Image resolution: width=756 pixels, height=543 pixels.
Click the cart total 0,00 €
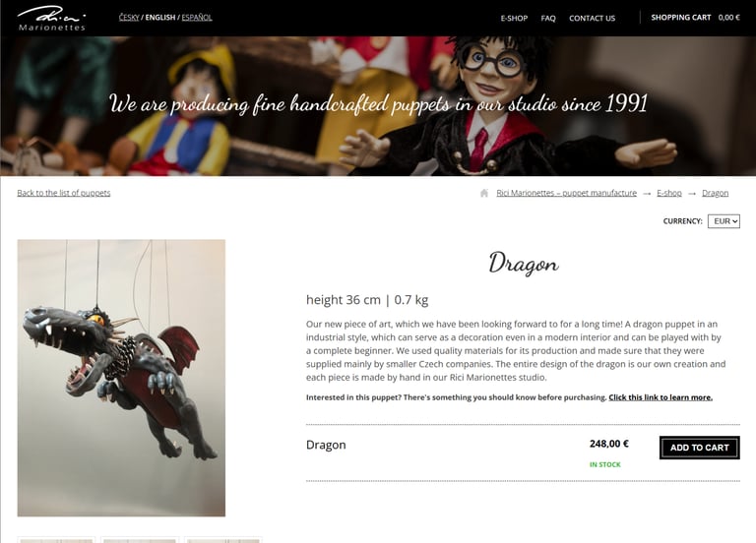pyautogui.click(x=729, y=18)
